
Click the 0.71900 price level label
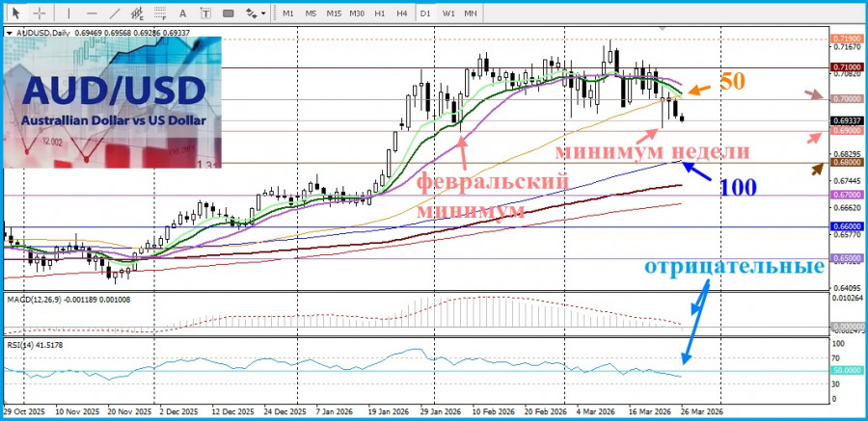pos(847,39)
